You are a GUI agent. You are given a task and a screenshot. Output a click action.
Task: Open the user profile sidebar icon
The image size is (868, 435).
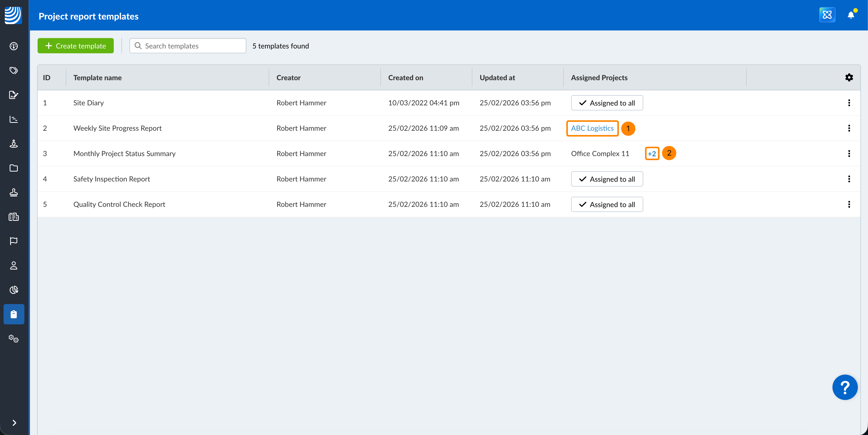pos(13,266)
